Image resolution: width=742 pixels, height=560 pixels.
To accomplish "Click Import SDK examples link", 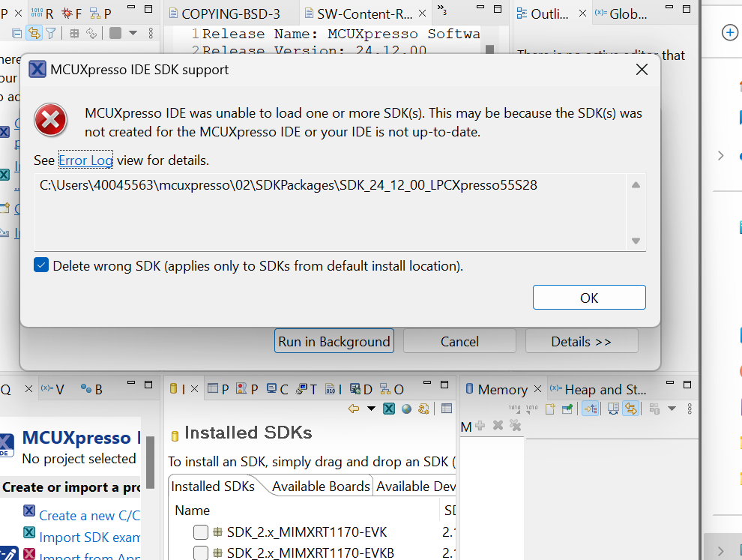I will coord(89,537).
